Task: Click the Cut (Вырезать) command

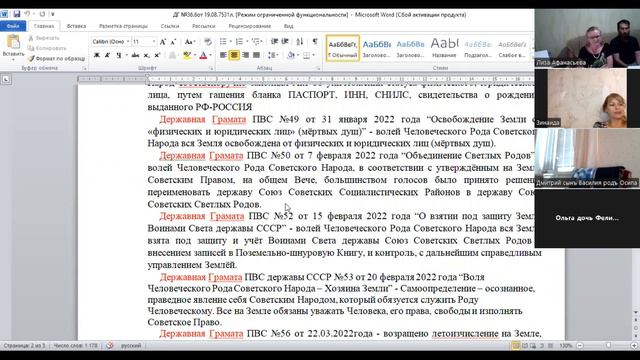Action: click(x=44, y=38)
